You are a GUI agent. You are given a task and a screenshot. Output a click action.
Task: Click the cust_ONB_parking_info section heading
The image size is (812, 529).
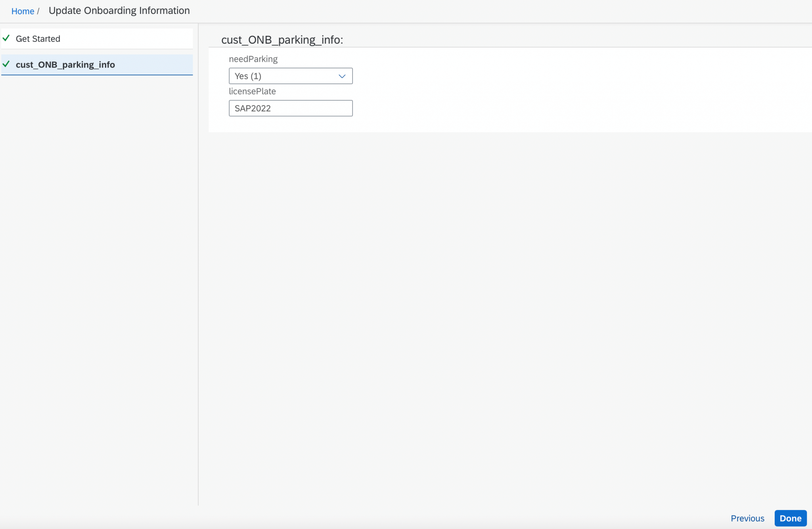(x=282, y=40)
